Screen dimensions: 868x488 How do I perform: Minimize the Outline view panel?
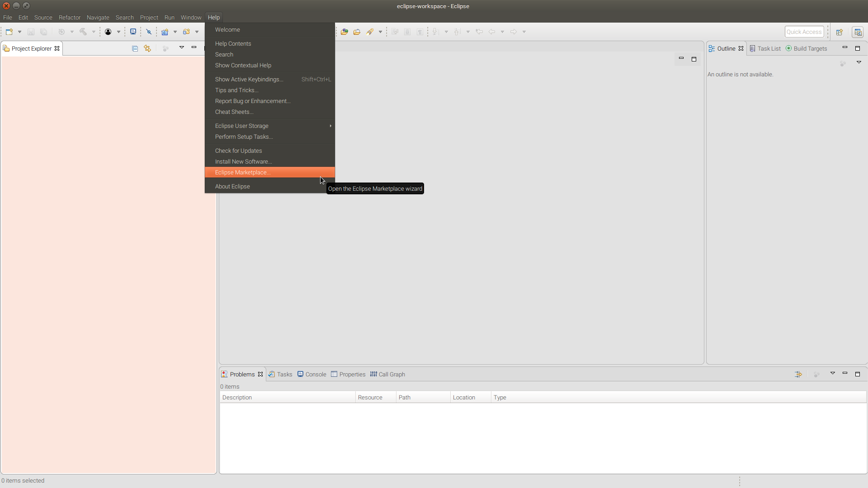pos(845,48)
